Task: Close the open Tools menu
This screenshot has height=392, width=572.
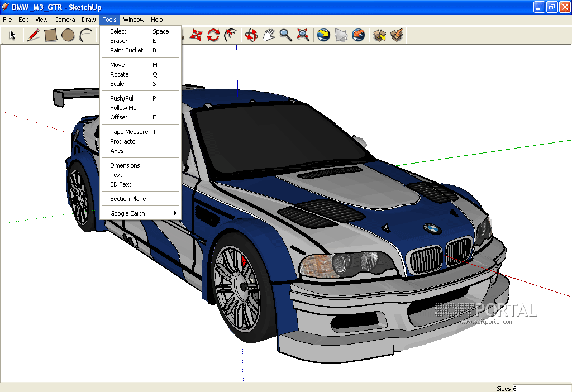Action: tap(109, 20)
